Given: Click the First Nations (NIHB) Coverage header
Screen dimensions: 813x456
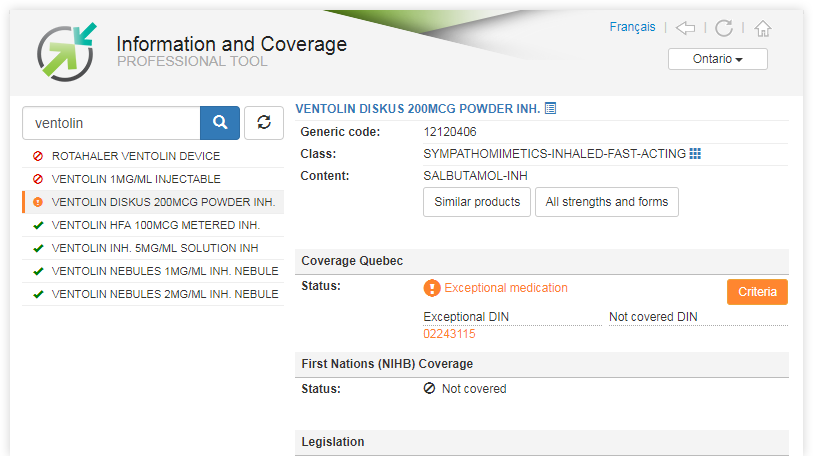Looking at the screenshot, I should (542, 364).
